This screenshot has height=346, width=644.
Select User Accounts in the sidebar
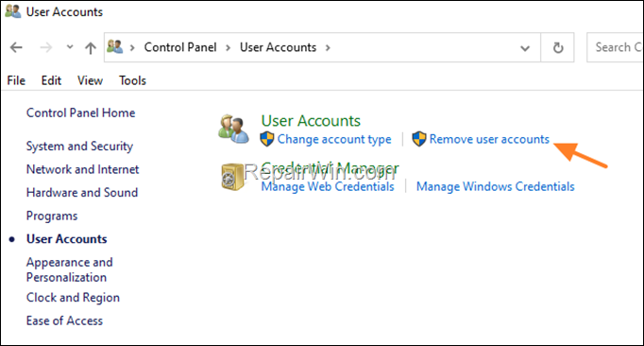66,239
